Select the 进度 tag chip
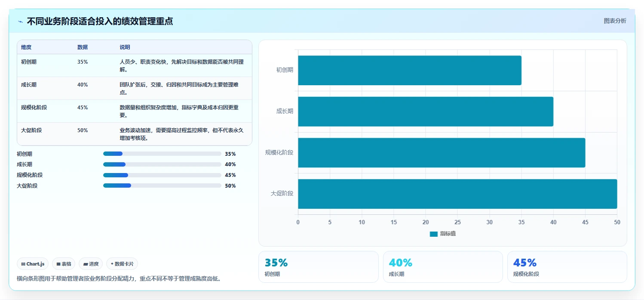This screenshot has height=300, width=644. point(91,264)
